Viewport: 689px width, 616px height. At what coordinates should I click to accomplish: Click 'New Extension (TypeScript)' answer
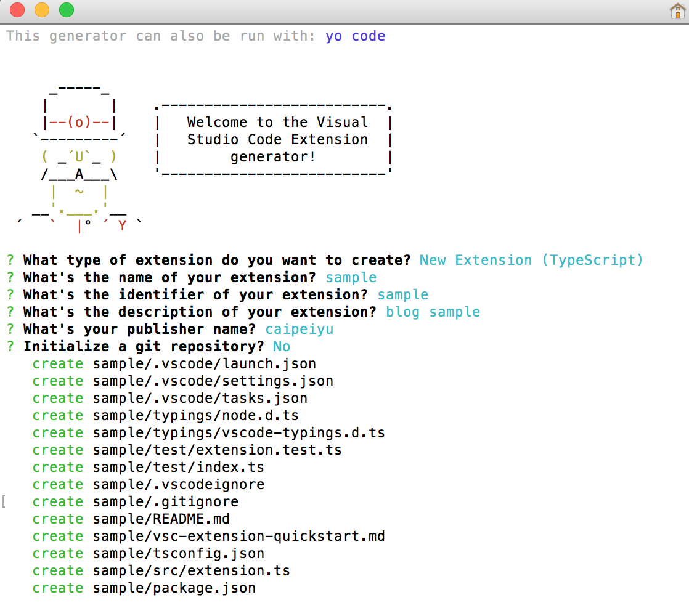pos(531,261)
